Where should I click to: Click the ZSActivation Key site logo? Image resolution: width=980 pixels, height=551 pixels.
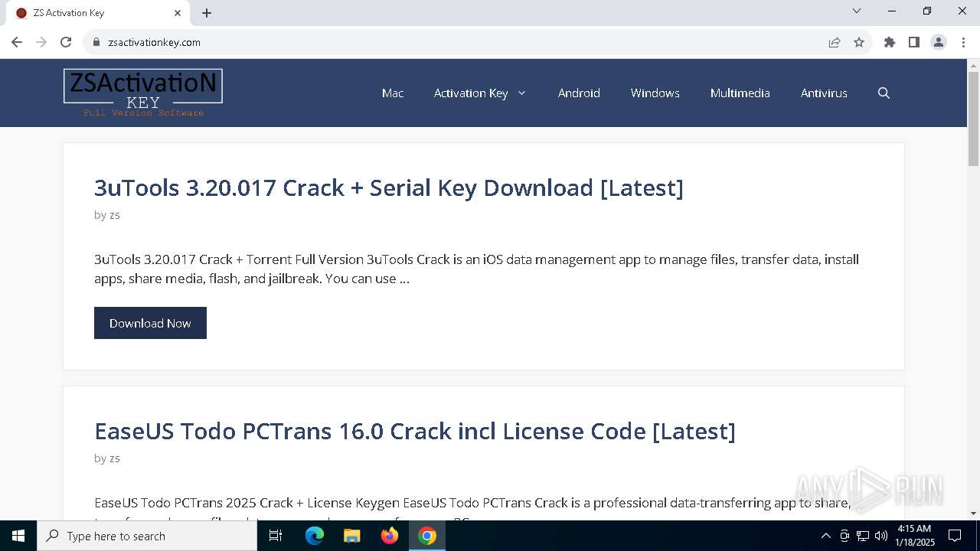click(143, 93)
